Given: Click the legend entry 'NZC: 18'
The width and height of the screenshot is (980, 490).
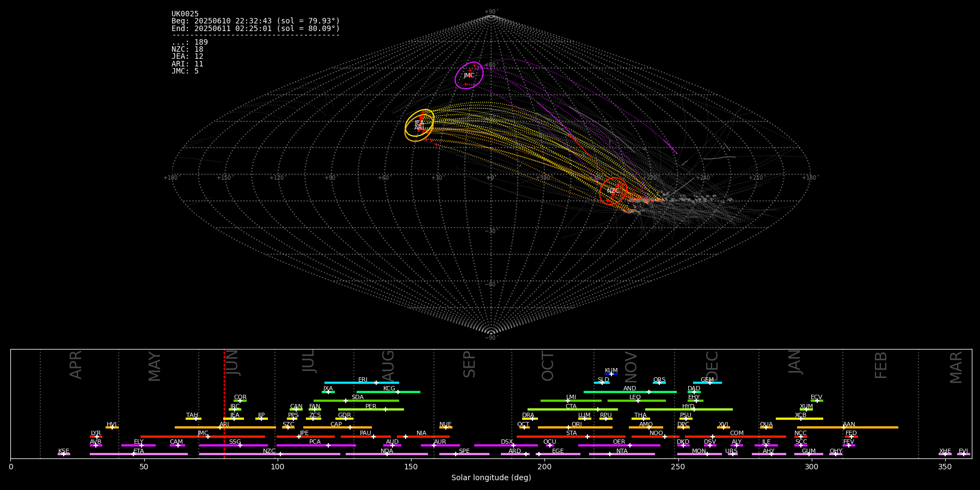Looking at the screenshot, I should [x=187, y=50].
